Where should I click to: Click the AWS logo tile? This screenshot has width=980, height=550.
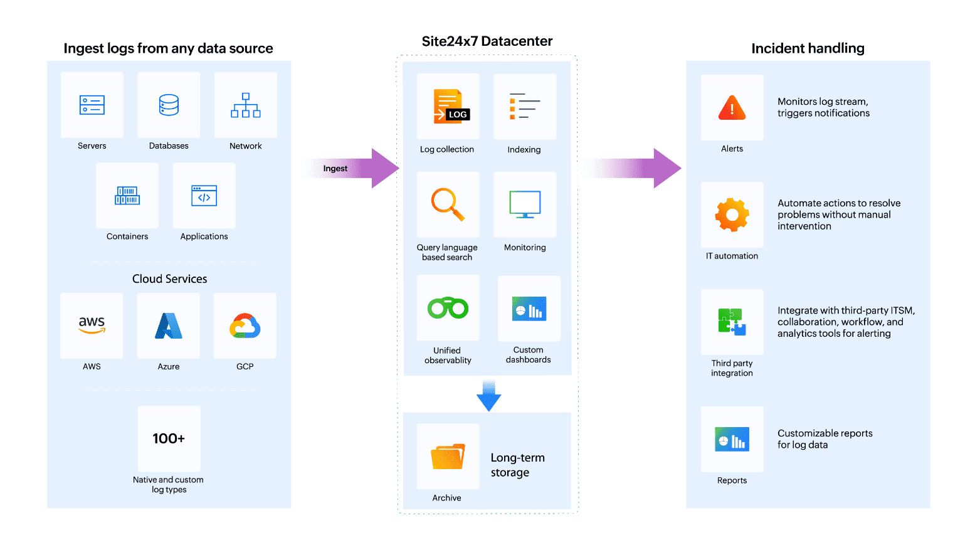[92, 325]
